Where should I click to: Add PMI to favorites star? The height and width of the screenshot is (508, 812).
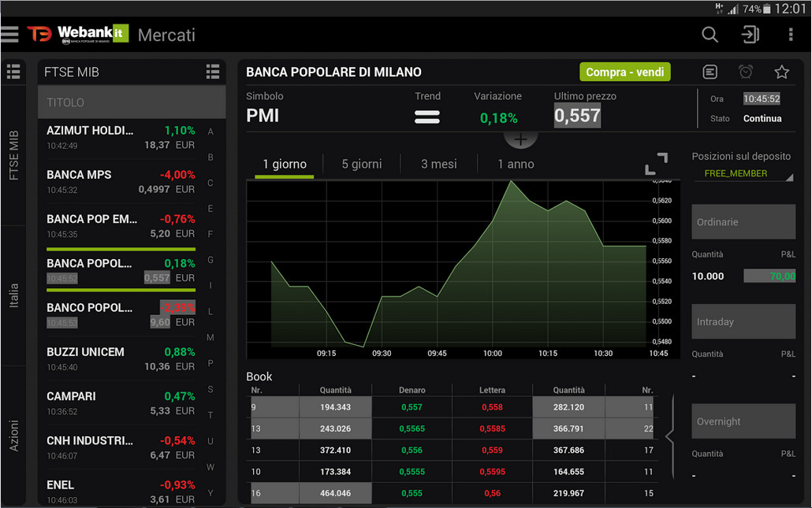pyautogui.click(x=781, y=72)
